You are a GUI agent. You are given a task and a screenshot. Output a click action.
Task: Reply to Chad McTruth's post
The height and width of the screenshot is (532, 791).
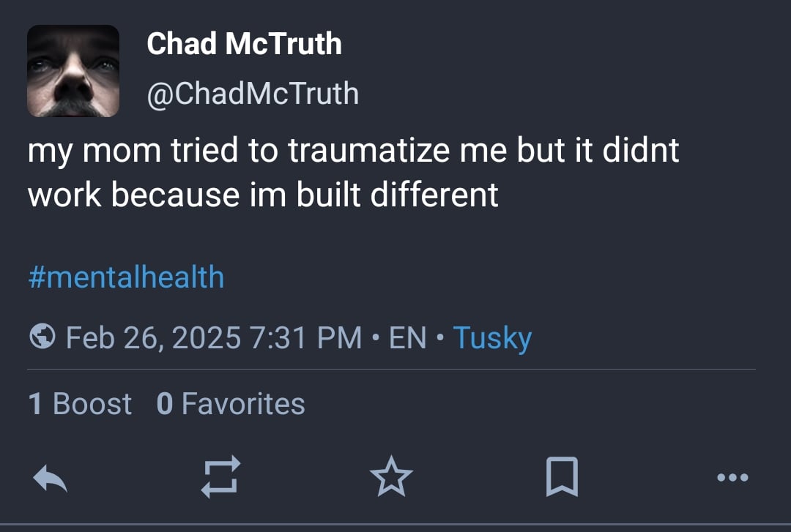click(x=51, y=478)
